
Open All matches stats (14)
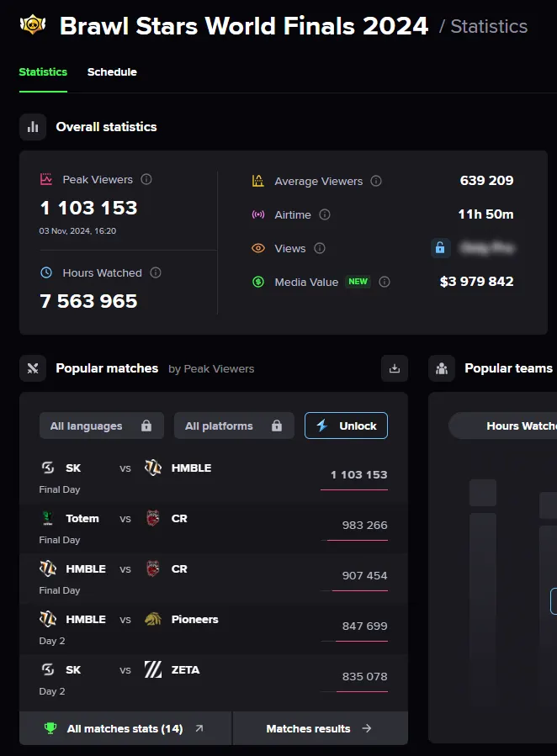click(125, 728)
